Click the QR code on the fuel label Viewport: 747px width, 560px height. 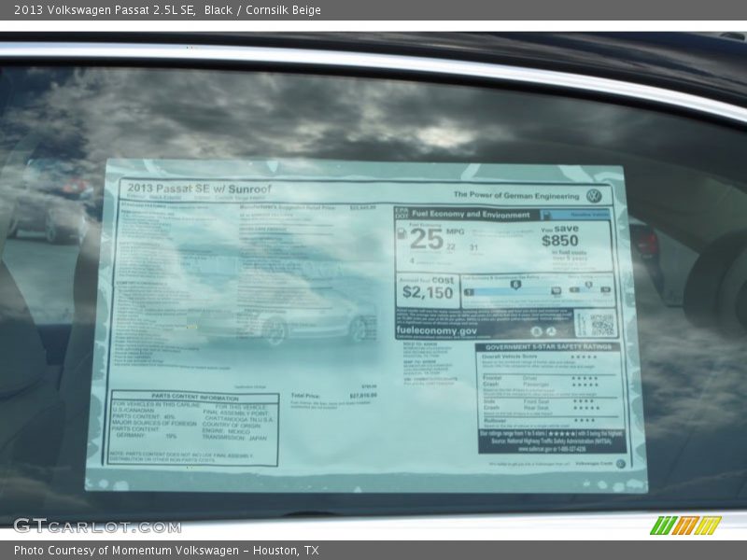[596, 324]
